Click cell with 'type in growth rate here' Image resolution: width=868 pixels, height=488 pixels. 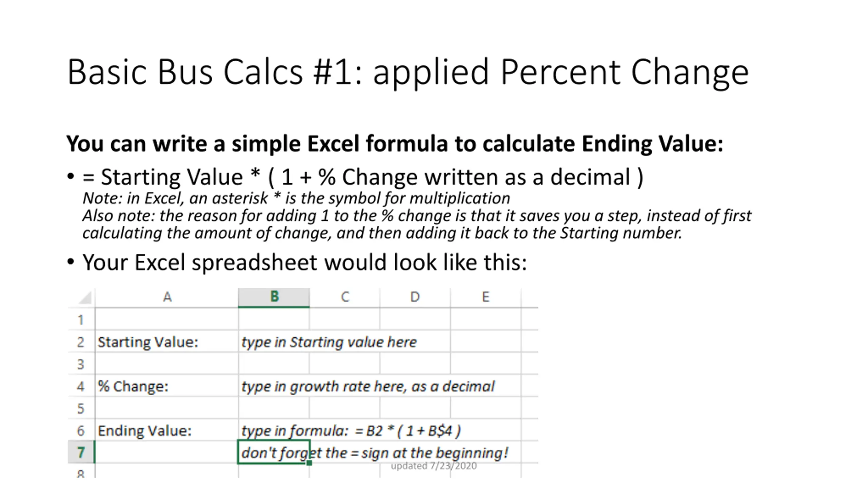click(x=368, y=386)
